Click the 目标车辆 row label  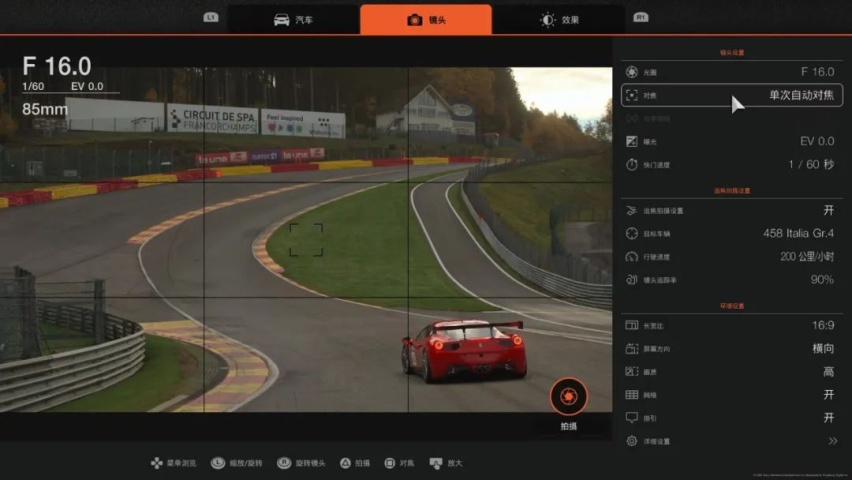click(656, 234)
